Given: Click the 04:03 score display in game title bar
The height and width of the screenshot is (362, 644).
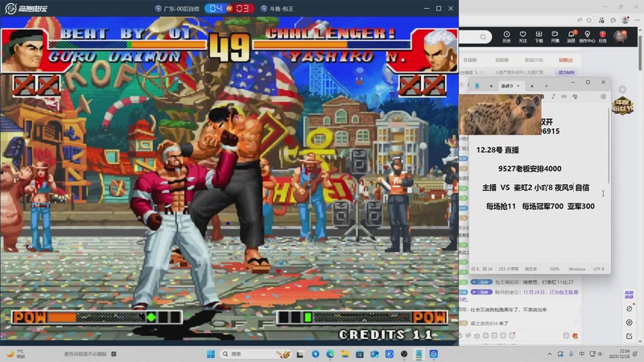Looking at the screenshot, I should pyautogui.click(x=229, y=8).
